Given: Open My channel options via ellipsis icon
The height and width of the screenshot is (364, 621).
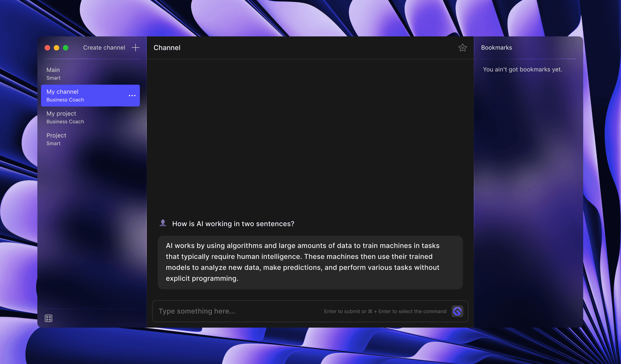Looking at the screenshot, I should click(x=132, y=95).
